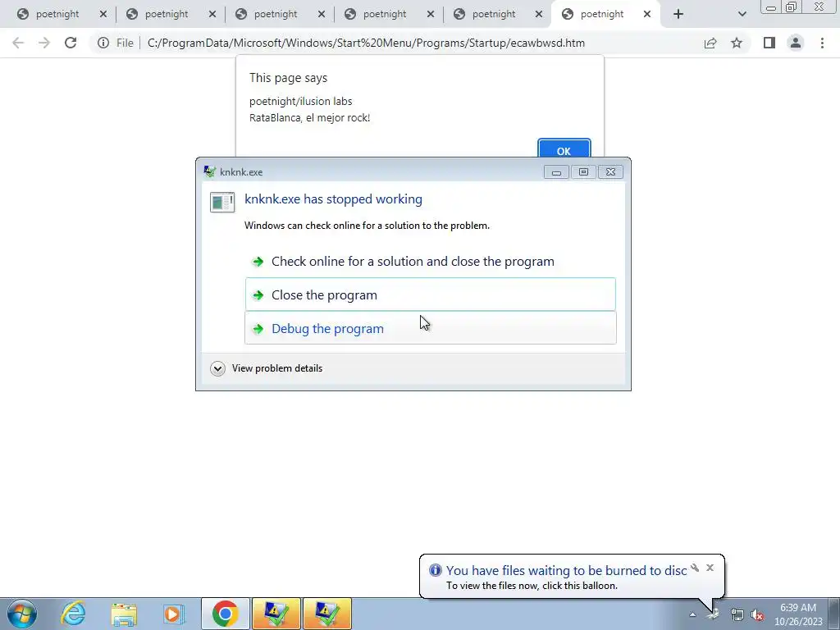Maximize the knknk.exe dialog
Image resolution: width=840 pixels, height=630 pixels.
point(583,172)
